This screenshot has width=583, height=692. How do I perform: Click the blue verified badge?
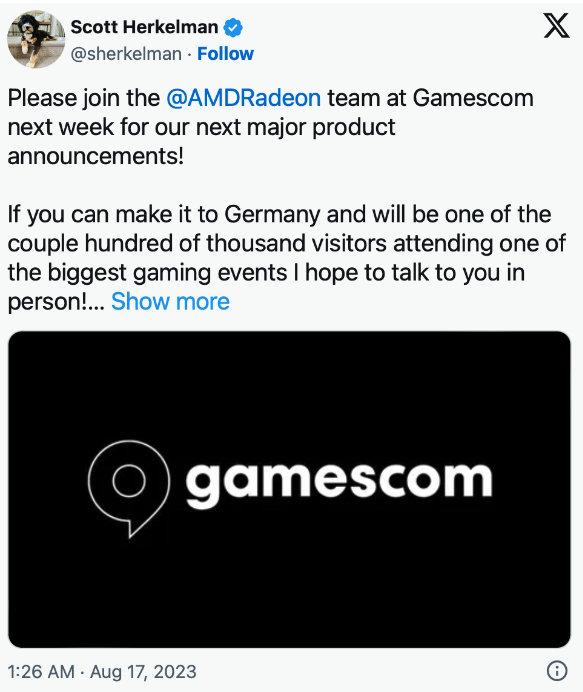click(233, 27)
